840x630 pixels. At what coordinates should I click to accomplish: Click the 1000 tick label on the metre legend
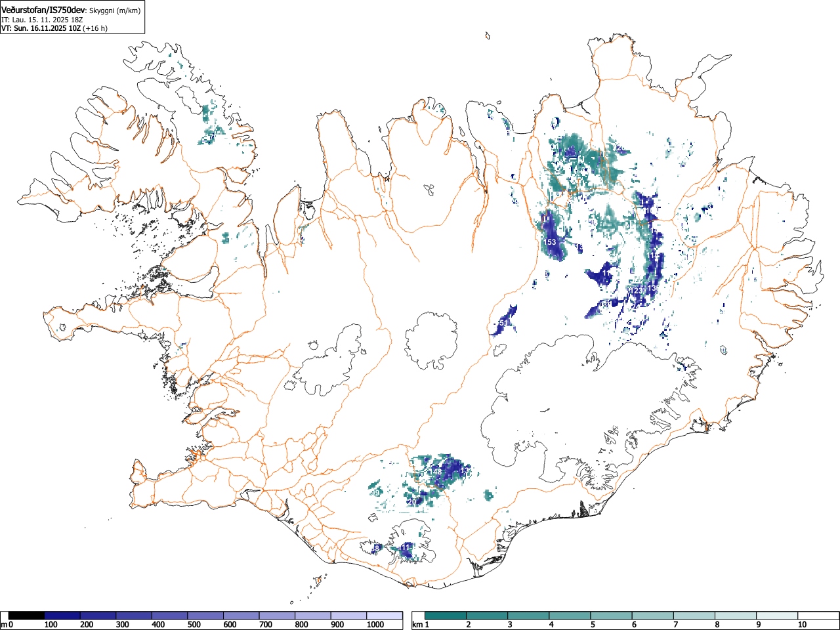tap(375, 625)
